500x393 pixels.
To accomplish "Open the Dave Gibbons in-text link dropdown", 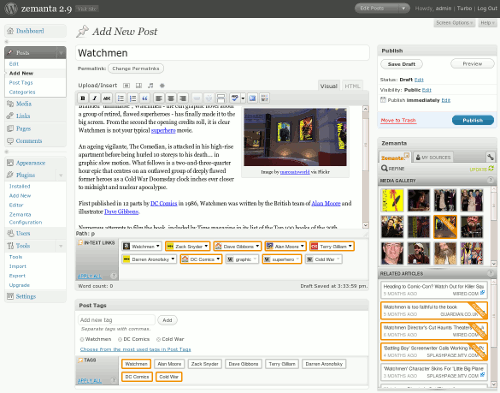I will point(257,246).
